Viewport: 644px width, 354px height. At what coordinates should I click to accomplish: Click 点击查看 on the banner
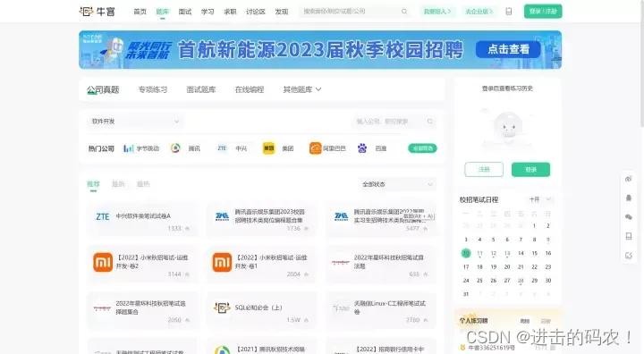click(x=508, y=50)
